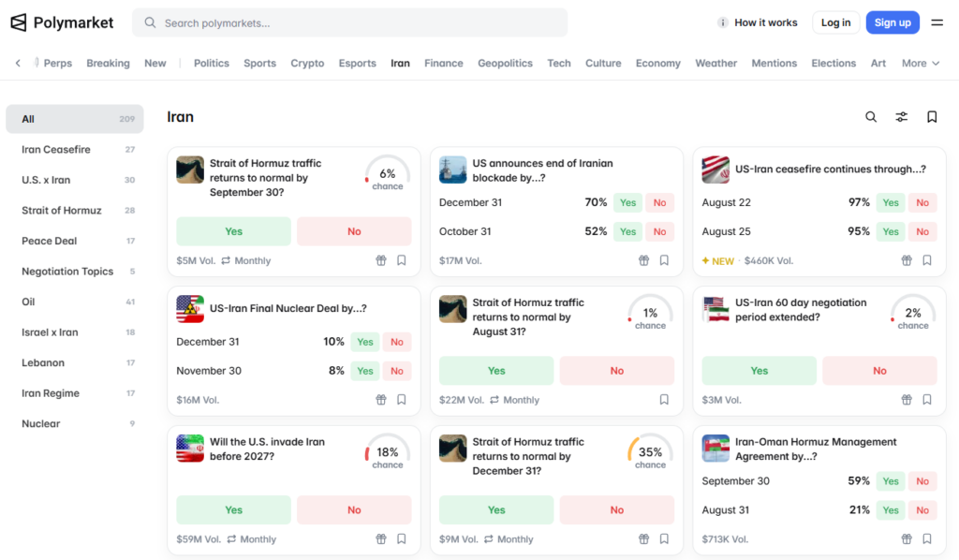This screenshot has height=560, width=959.
Task: Click the Polymarket logo
Action: [62, 22]
